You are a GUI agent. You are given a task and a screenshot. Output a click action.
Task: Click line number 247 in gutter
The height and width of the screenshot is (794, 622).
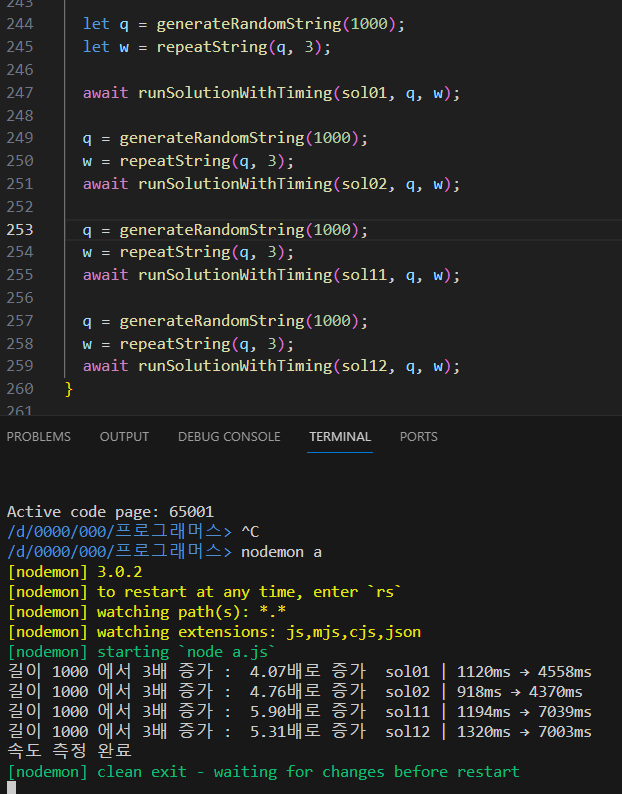20,93
